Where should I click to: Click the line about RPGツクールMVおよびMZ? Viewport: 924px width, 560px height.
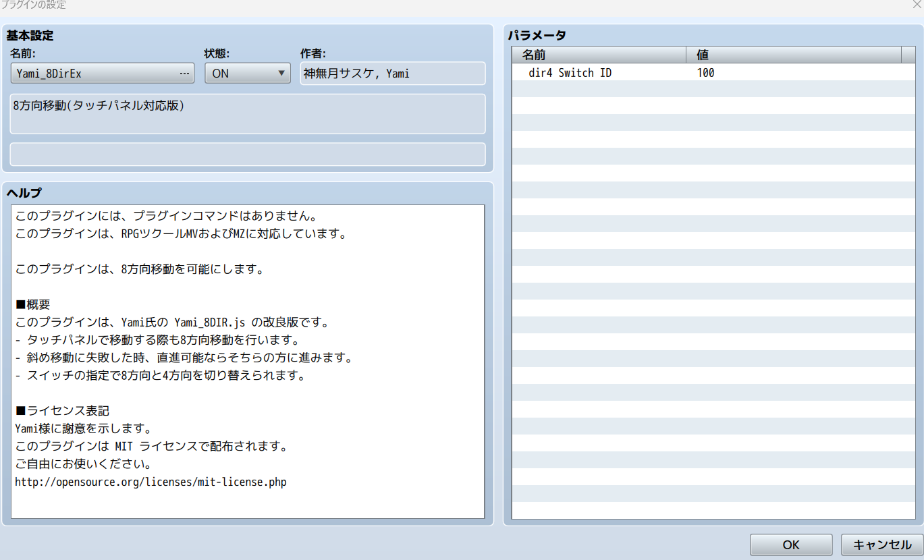click(181, 234)
